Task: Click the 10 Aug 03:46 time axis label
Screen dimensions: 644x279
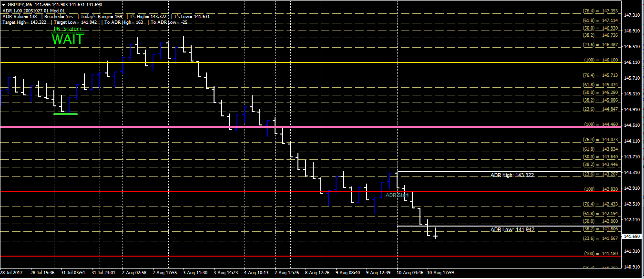Action: pos(410,273)
